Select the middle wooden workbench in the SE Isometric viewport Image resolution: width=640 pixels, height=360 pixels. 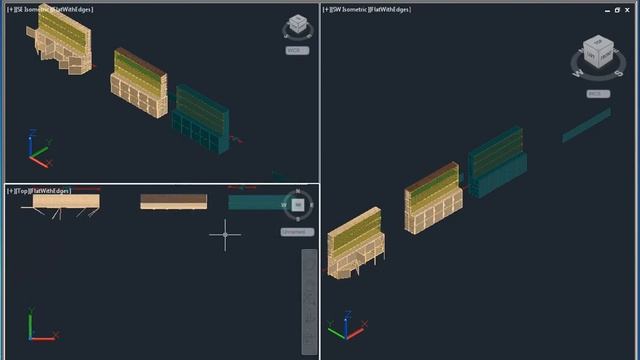(139, 83)
